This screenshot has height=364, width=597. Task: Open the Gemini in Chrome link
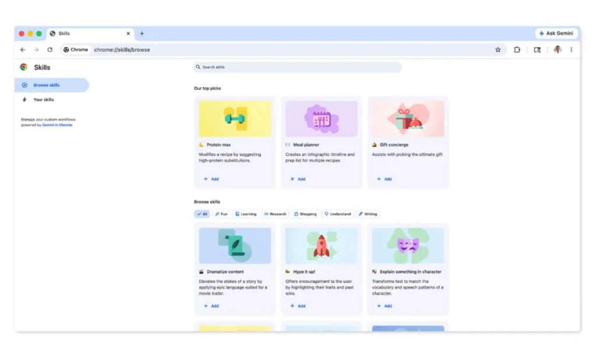(57, 125)
